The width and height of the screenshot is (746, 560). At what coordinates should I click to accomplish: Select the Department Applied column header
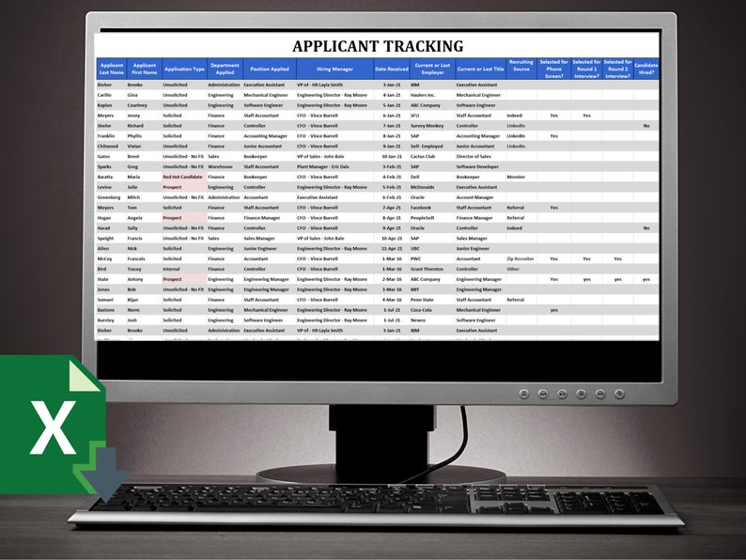click(x=225, y=69)
